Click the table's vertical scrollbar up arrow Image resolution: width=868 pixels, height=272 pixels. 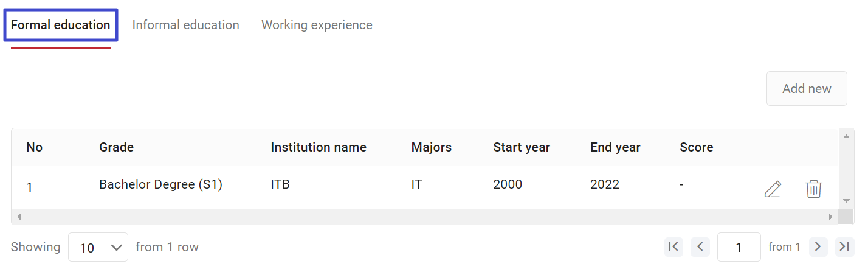pyautogui.click(x=846, y=136)
